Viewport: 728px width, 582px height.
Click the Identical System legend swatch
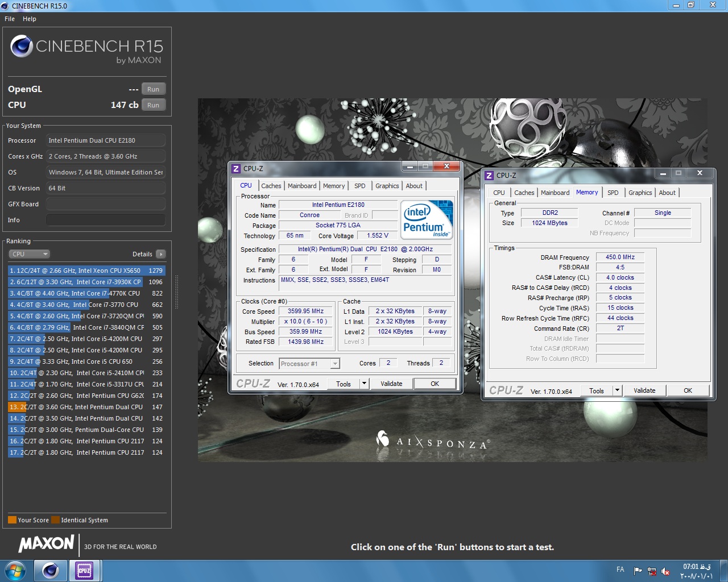pos(55,520)
